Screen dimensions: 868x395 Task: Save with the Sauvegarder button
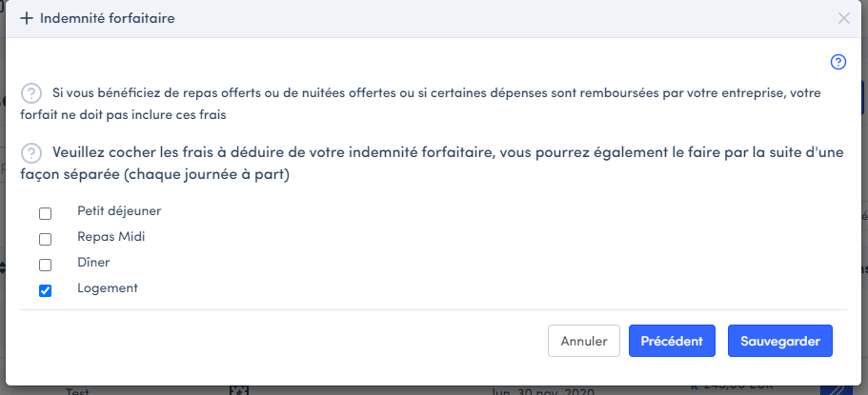780,341
